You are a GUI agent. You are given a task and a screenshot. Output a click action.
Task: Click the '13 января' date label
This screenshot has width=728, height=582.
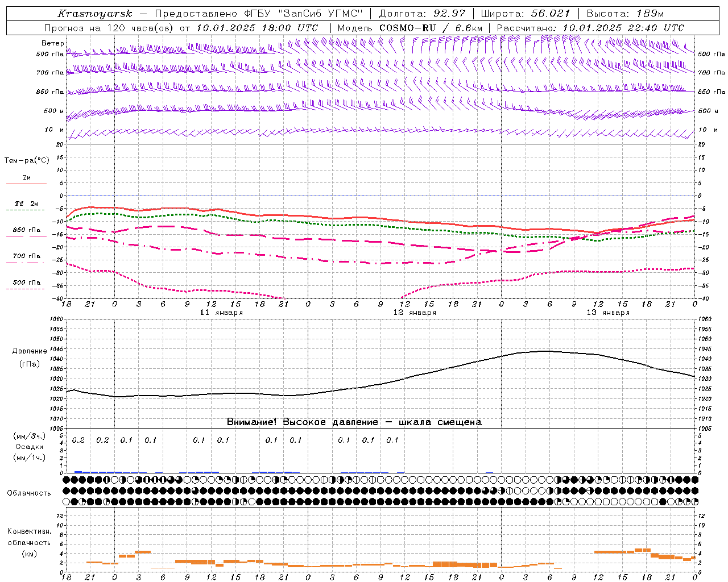click(x=609, y=313)
